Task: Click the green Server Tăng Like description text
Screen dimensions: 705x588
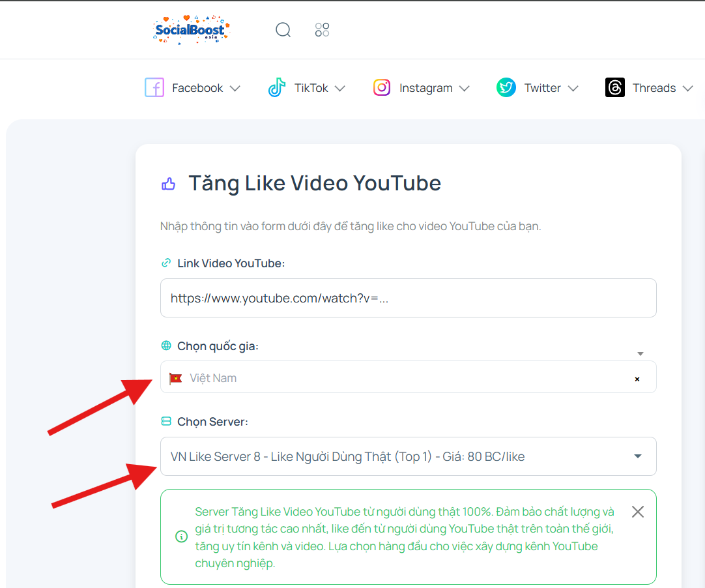Action: (405, 537)
